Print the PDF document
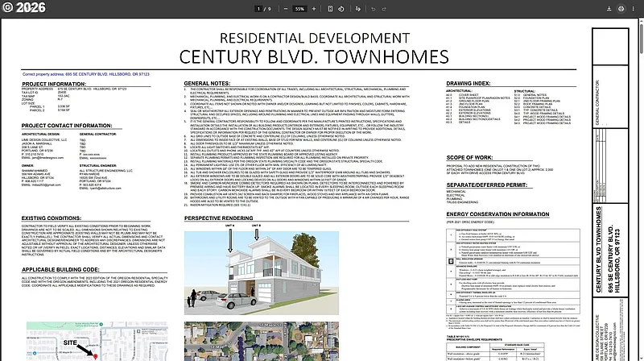The image size is (644, 361). click(621, 8)
